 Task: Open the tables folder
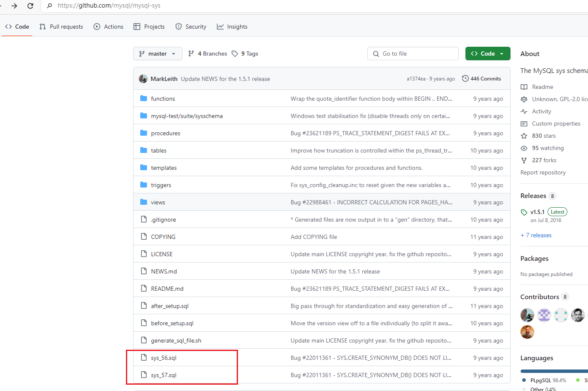(158, 150)
